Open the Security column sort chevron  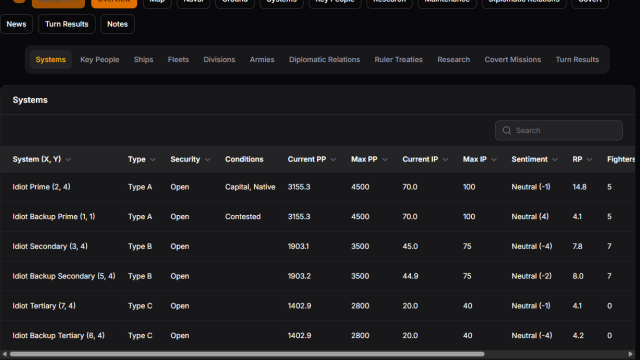pyautogui.click(x=207, y=160)
